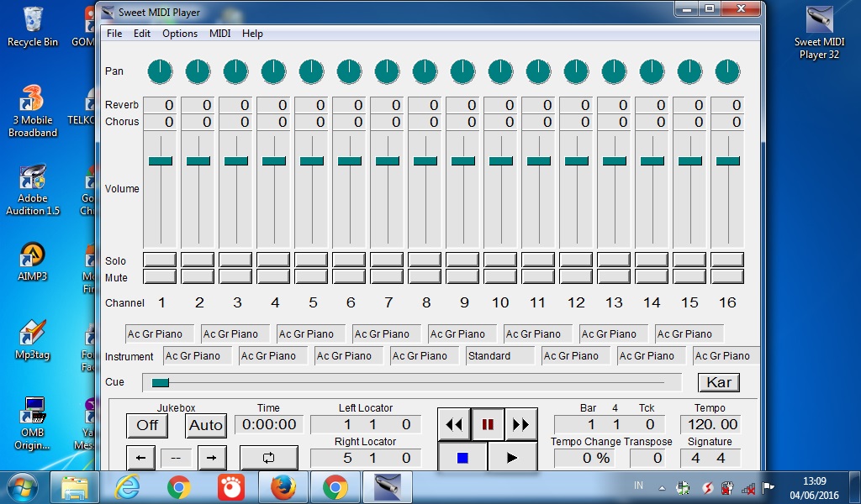The height and width of the screenshot is (504, 861).
Task: Open Internet Explorer from the taskbar
Action: [127, 487]
